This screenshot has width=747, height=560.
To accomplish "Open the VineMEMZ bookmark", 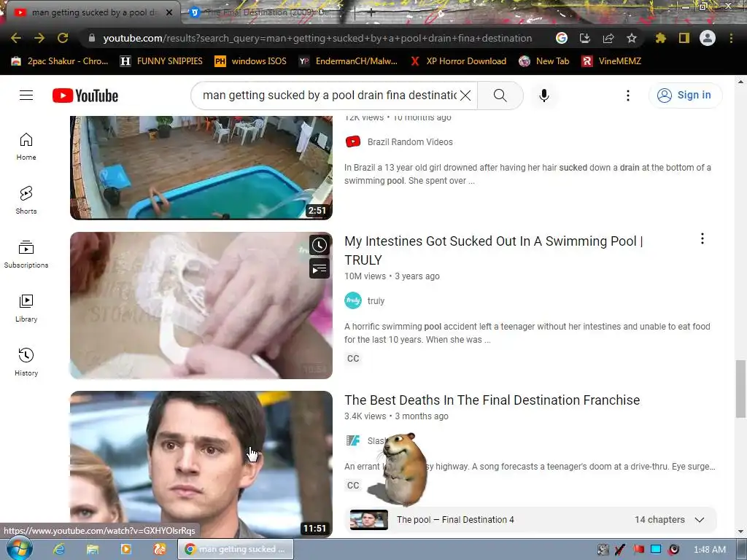I will coord(611,61).
